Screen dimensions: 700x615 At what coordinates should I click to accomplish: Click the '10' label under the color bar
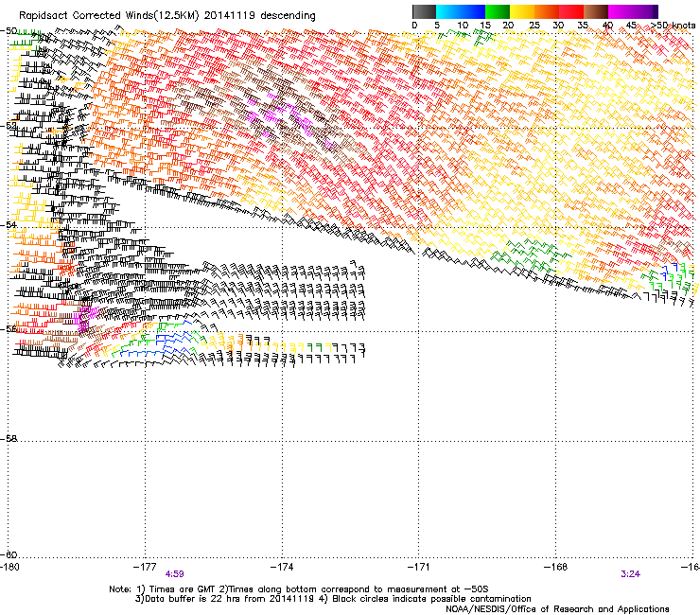coord(463,26)
